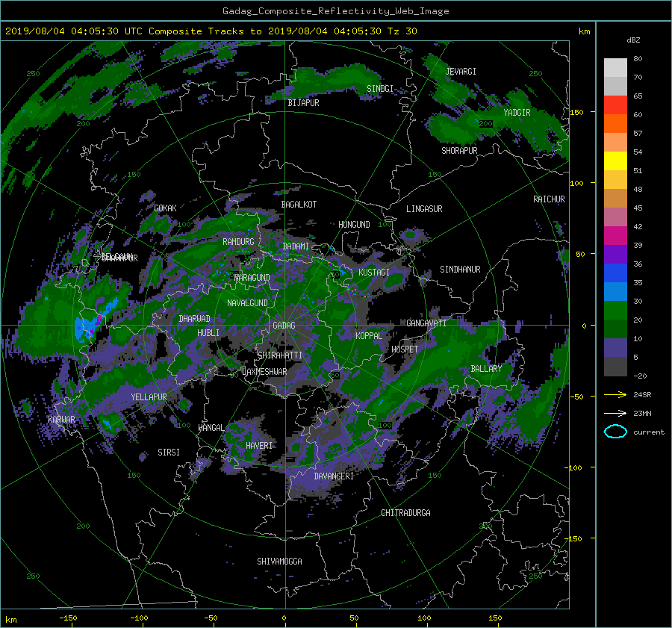Click the YELLAPUR city label
672x628 pixels.
coord(149,397)
